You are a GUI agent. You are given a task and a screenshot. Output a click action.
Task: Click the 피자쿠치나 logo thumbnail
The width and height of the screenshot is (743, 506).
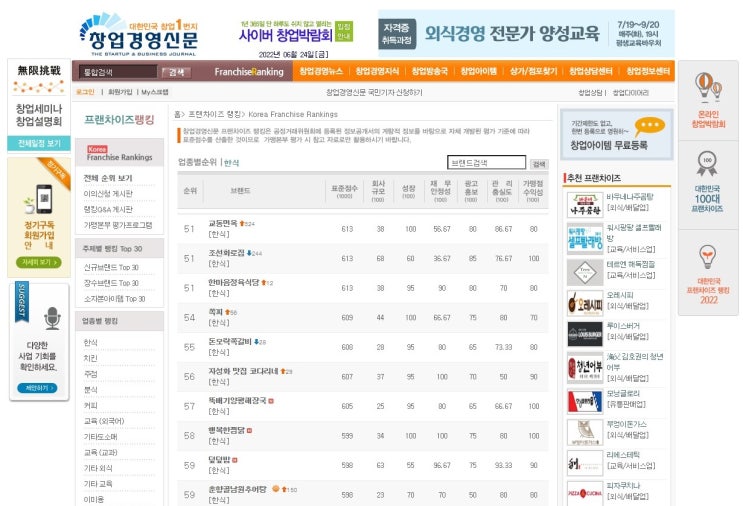[585, 494]
